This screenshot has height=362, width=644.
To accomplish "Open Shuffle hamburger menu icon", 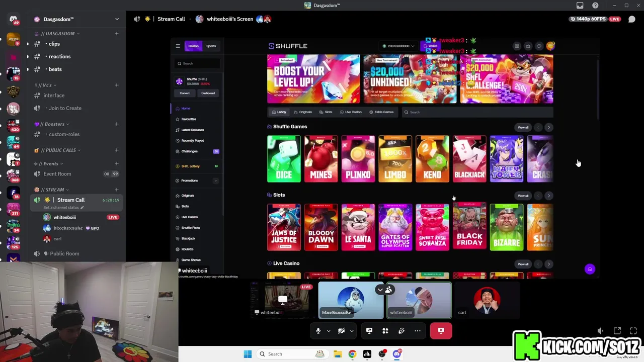I will 178,46.
